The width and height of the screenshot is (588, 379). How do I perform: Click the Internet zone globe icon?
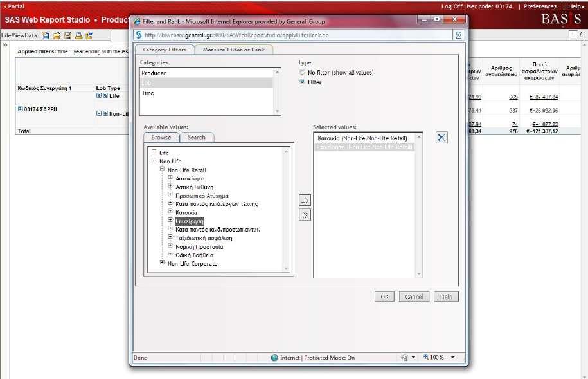coord(274,358)
